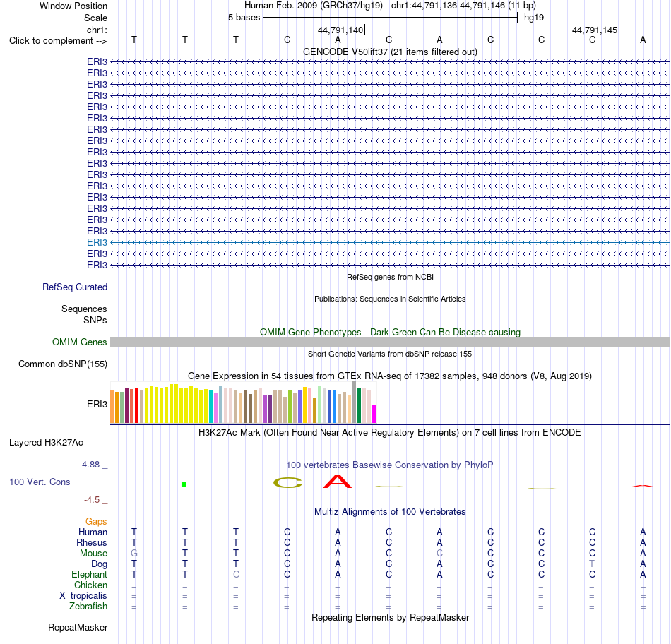Click the Layered H3K27Ac label
Image resolution: width=671 pixels, height=644 pixels.
[x=46, y=443]
